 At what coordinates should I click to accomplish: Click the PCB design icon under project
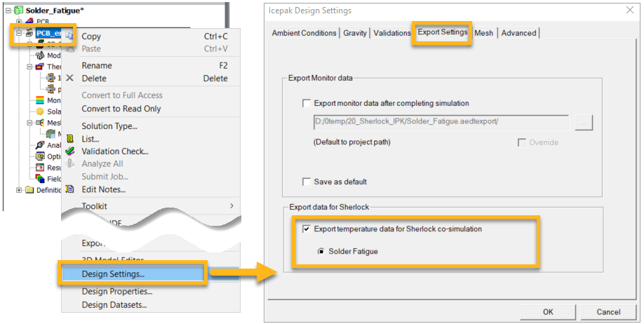(29, 22)
